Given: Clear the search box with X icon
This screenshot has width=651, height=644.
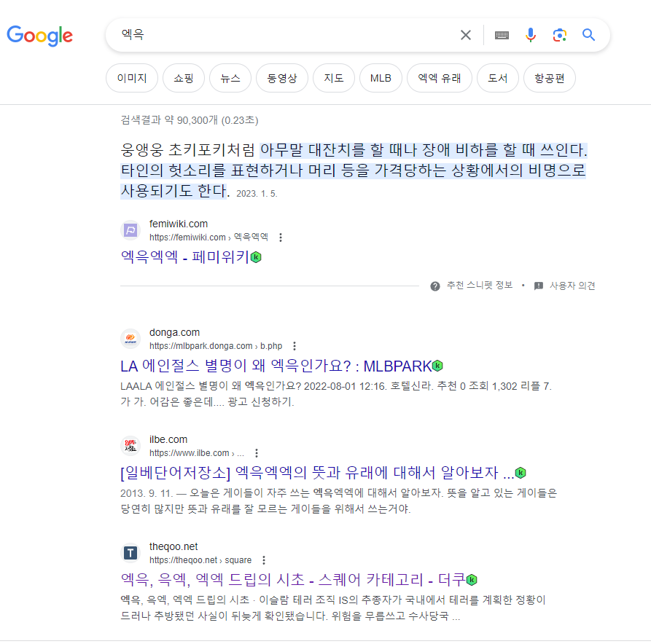Looking at the screenshot, I should click(x=466, y=35).
